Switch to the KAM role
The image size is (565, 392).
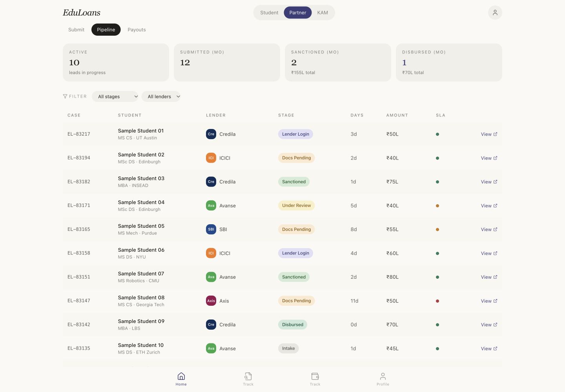[323, 13]
